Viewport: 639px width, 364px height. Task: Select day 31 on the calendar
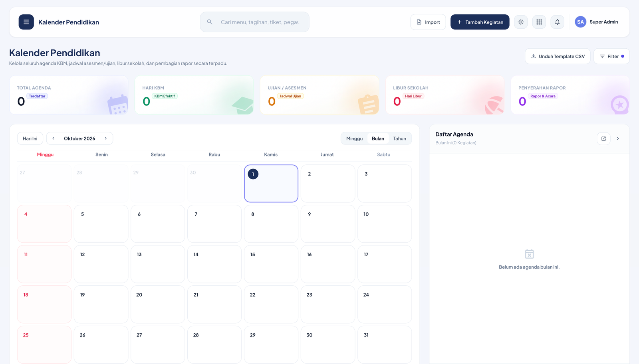[x=385, y=345]
